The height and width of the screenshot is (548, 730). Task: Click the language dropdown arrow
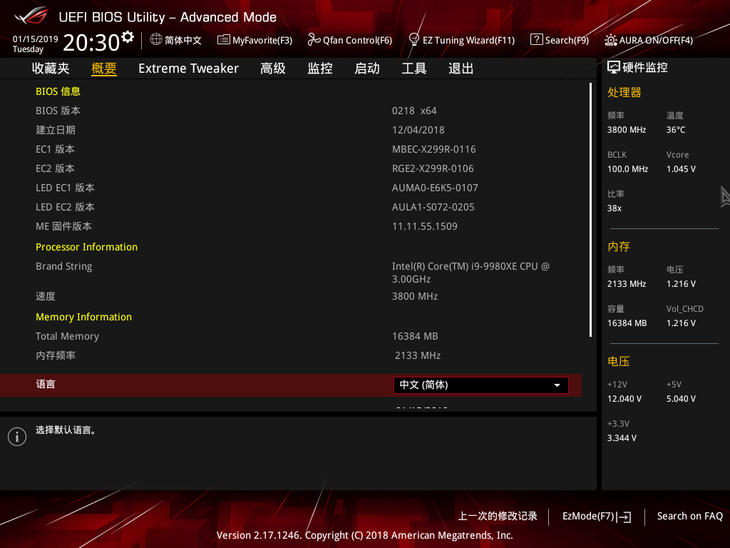(557, 385)
